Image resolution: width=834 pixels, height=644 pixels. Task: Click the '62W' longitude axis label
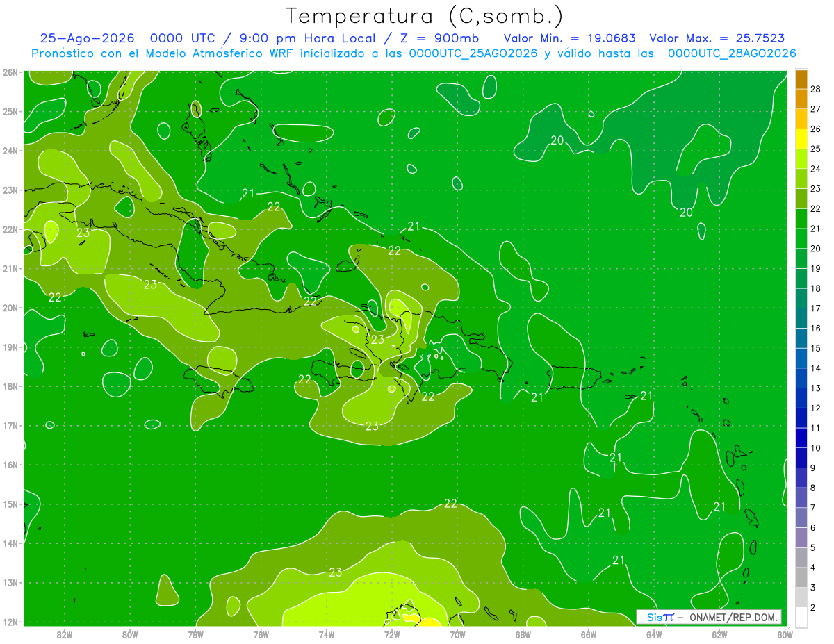(x=719, y=634)
